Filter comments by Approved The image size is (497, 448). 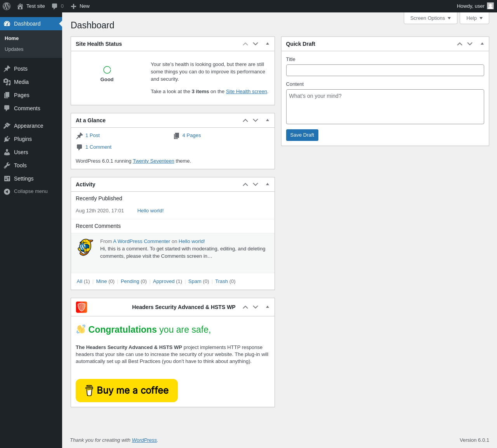[x=164, y=281]
